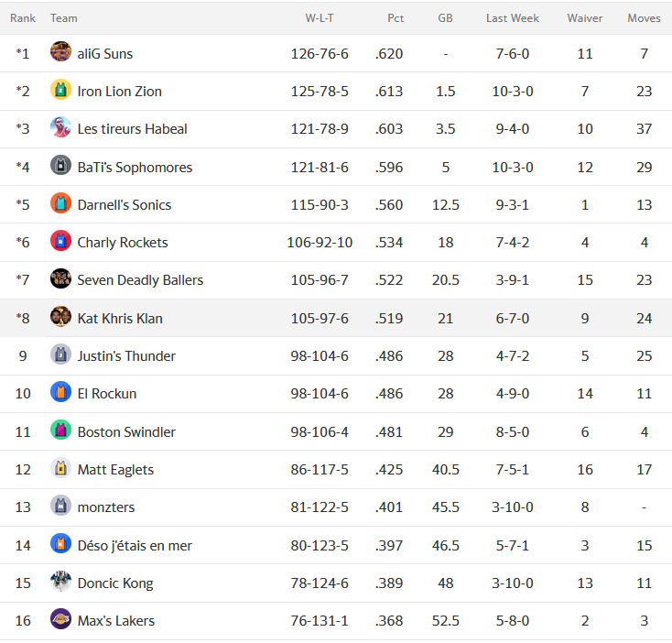
Task: Click the Waiver column header
Action: (585, 18)
